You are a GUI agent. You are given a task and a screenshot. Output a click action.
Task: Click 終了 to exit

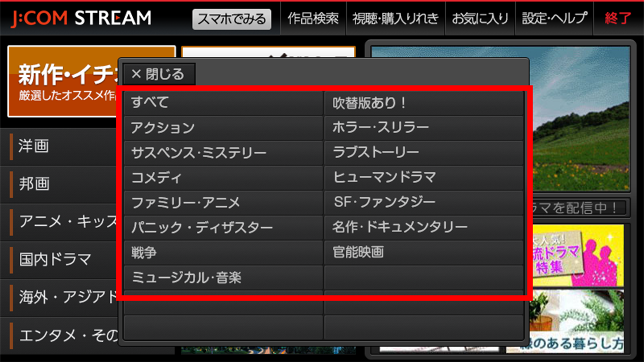618,18
